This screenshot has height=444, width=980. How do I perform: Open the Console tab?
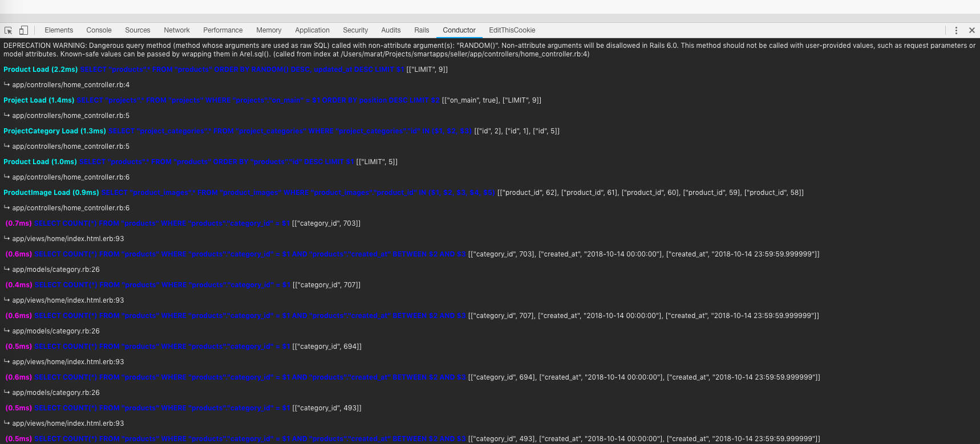click(99, 30)
